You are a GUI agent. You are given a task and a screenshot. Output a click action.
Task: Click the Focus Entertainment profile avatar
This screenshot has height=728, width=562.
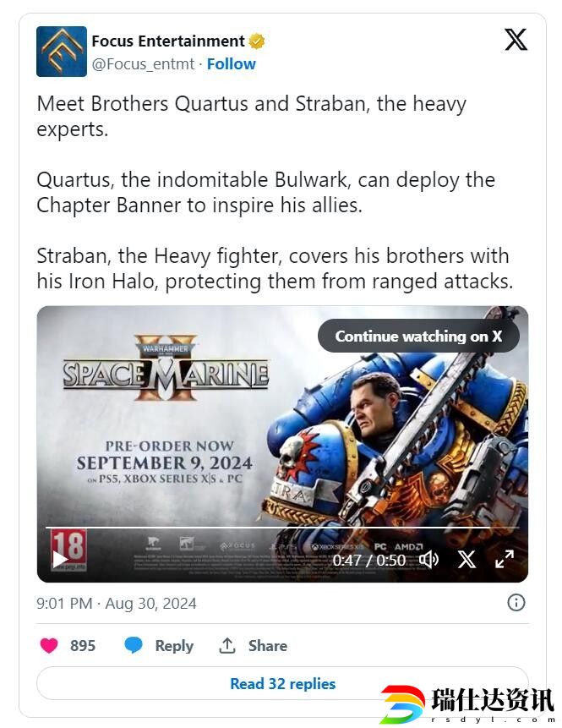tap(61, 52)
